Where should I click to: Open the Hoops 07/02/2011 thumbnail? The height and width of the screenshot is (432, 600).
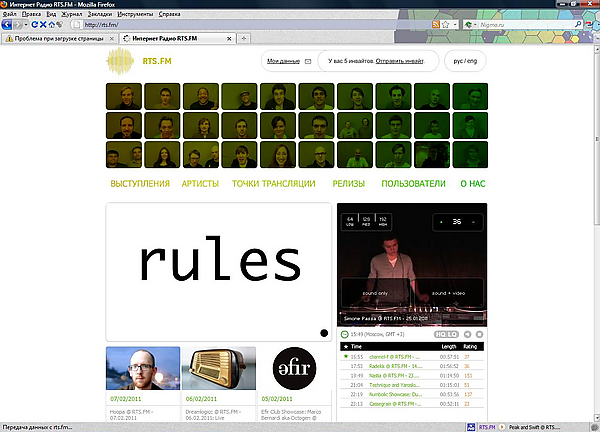coord(143,368)
